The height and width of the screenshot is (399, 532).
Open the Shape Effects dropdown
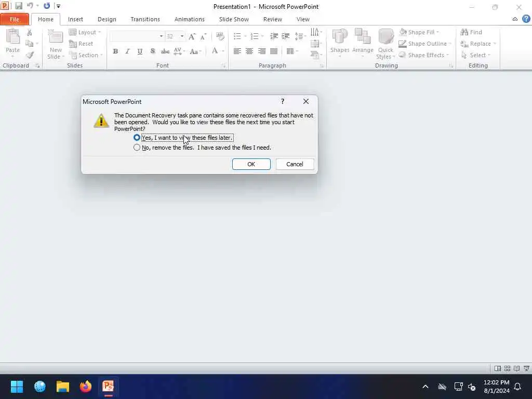[424, 55]
